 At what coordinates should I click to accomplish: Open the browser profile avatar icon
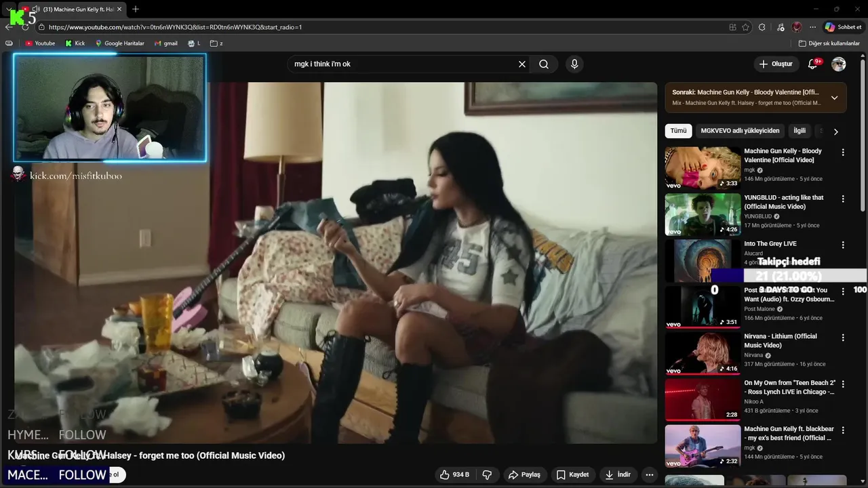pyautogui.click(x=797, y=27)
